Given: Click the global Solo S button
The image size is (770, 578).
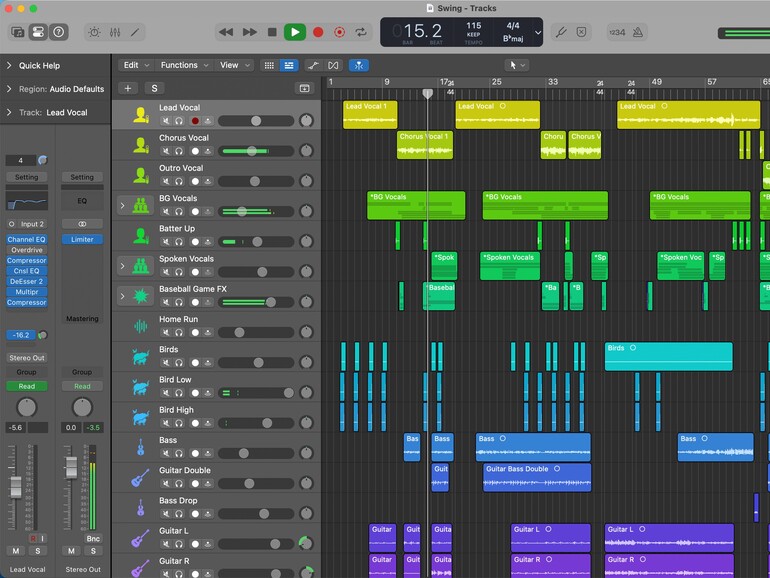Looking at the screenshot, I should coord(155,88).
